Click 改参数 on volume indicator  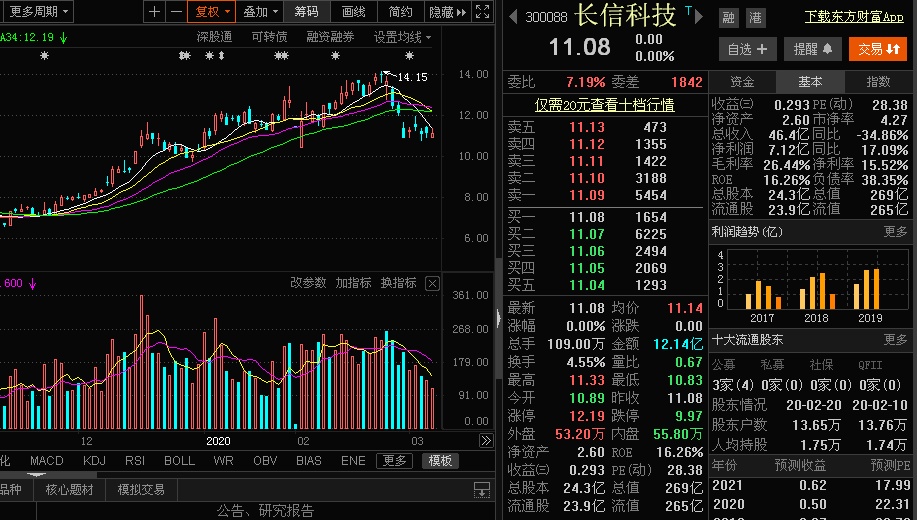pyautogui.click(x=308, y=283)
